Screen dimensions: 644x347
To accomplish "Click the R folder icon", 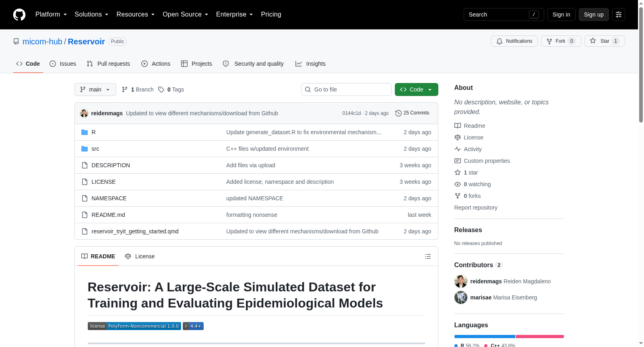I will tap(85, 132).
